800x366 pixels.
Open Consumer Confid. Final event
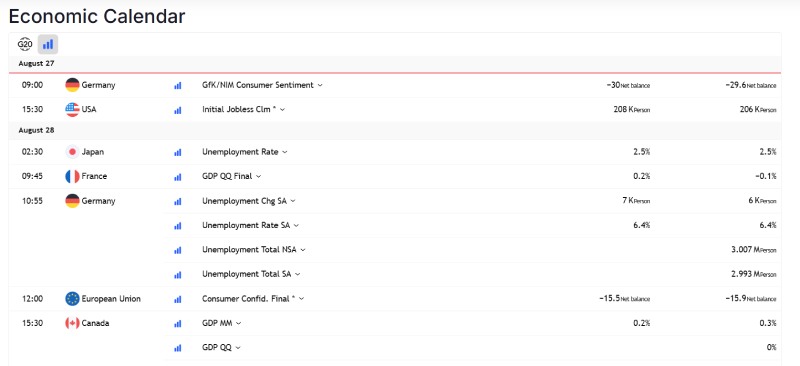point(248,299)
